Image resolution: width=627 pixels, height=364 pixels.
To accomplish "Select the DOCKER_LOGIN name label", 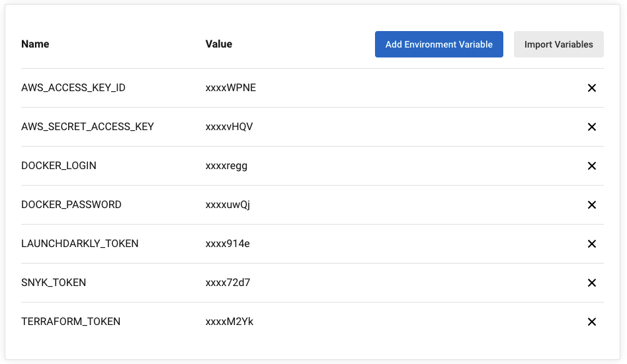I will click(59, 165).
